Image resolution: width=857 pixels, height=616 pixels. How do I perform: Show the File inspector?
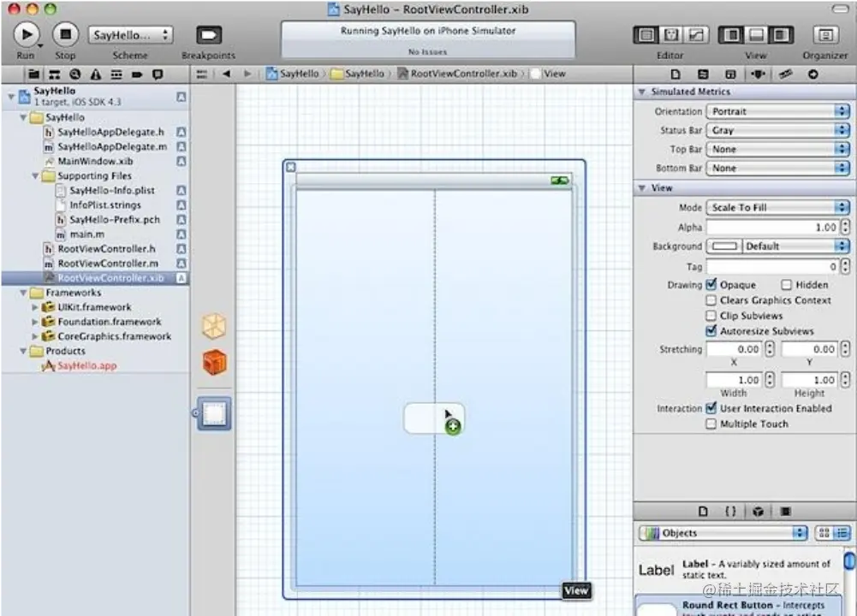tap(675, 74)
